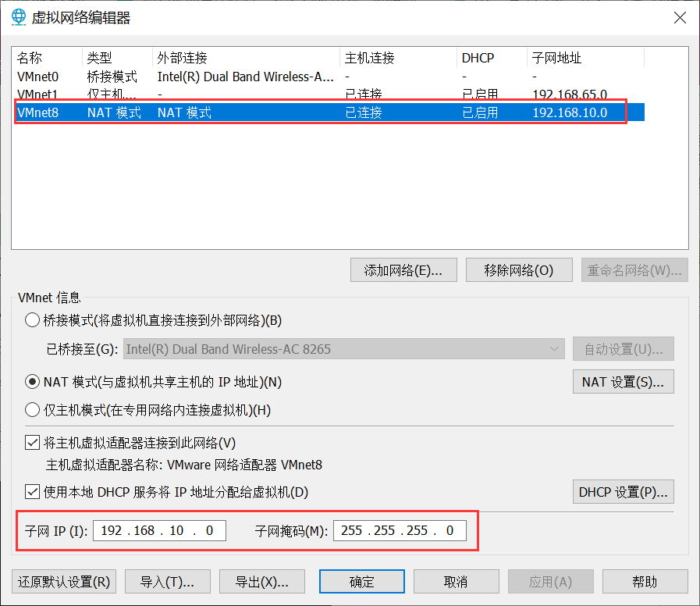Viewport: 700px width, 606px height.
Task: Click the 移除网络(O) button
Action: pyautogui.click(x=519, y=270)
